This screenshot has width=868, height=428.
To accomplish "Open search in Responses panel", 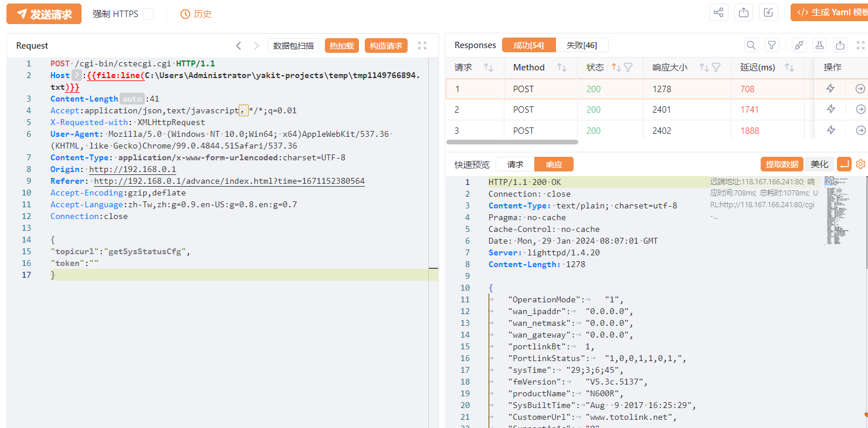I will [x=751, y=45].
